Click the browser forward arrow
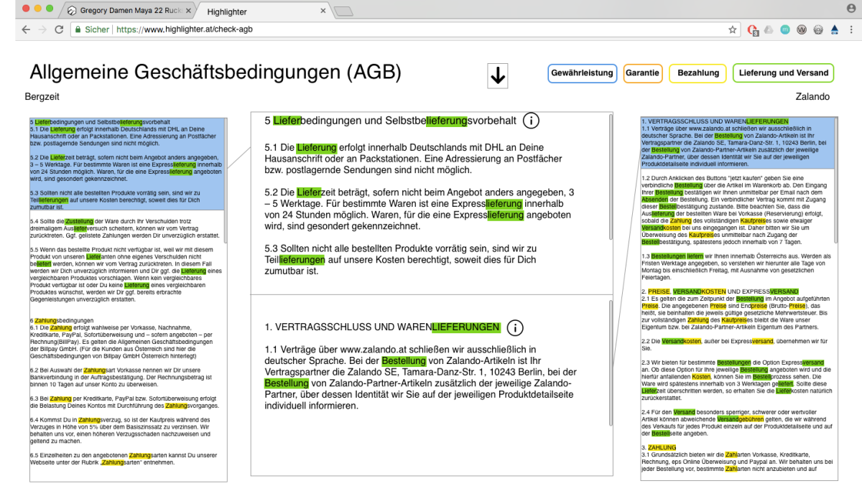The width and height of the screenshot is (862, 504). pyautogui.click(x=42, y=30)
